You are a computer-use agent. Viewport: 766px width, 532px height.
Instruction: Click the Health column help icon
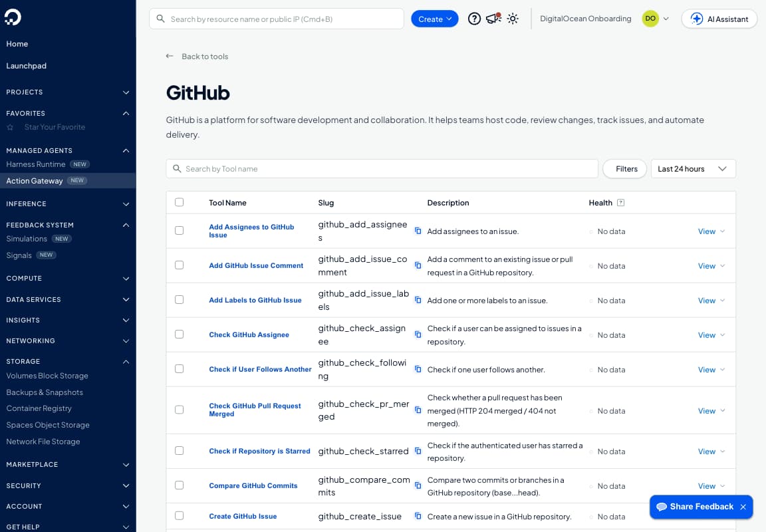(620, 203)
